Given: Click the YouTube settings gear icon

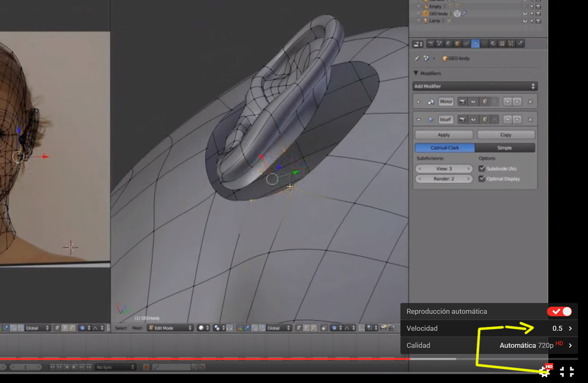Looking at the screenshot, I should tap(545, 372).
